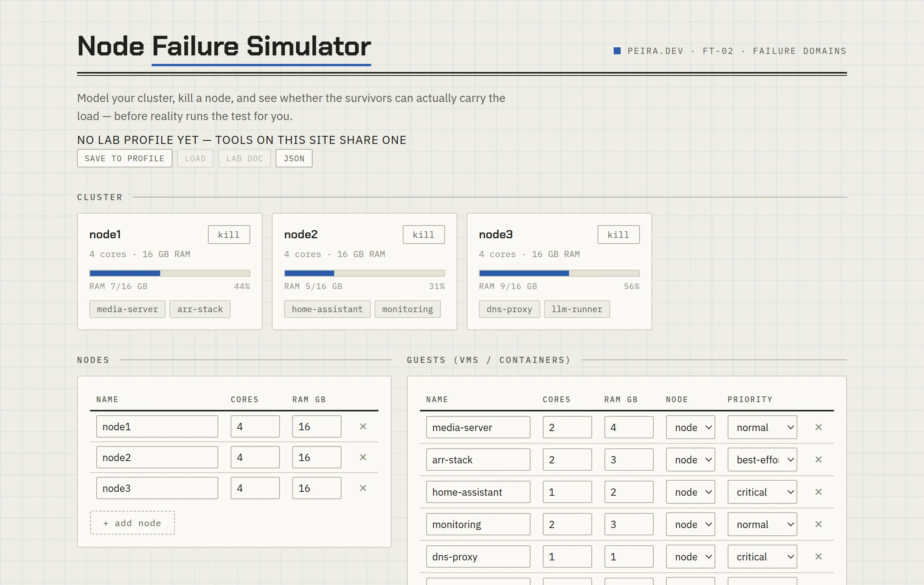
Task: Edit home-assistant RAM GB field
Action: point(629,492)
